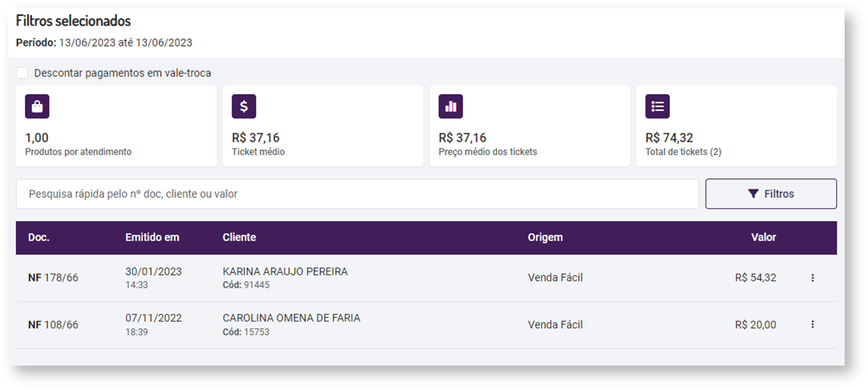Open the three-dot menu for NF 178/66
The width and height of the screenshot is (868, 389).
click(812, 278)
